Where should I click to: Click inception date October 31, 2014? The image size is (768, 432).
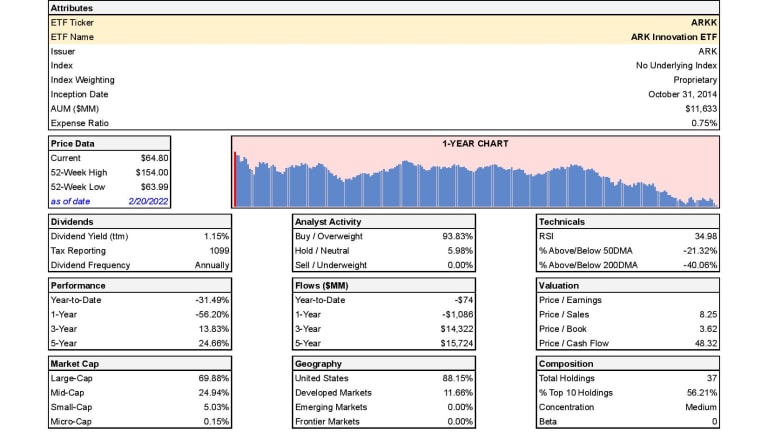tap(682, 94)
